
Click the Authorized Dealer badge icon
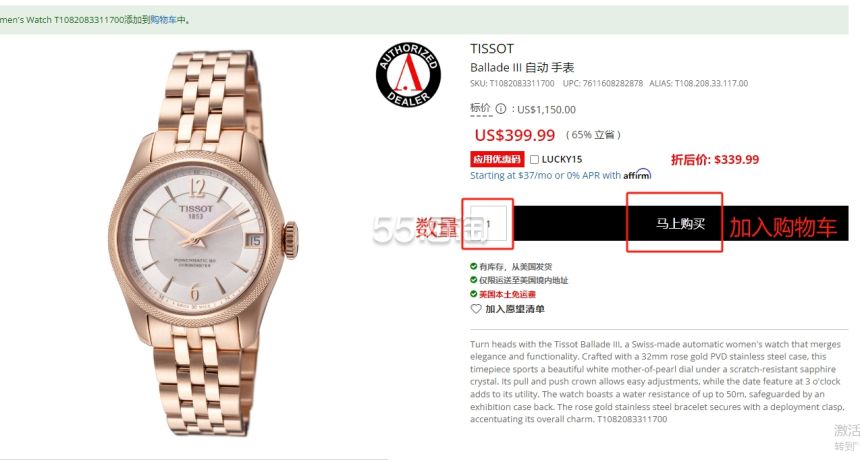pos(408,75)
